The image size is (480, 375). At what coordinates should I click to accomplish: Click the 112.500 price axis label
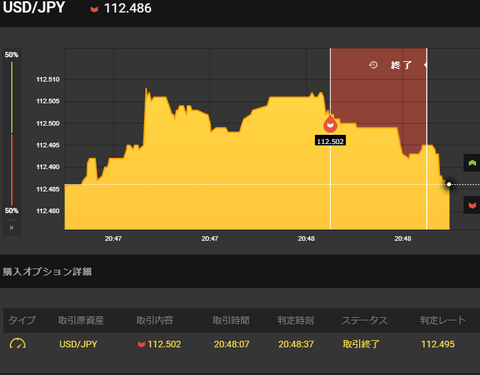point(48,123)
